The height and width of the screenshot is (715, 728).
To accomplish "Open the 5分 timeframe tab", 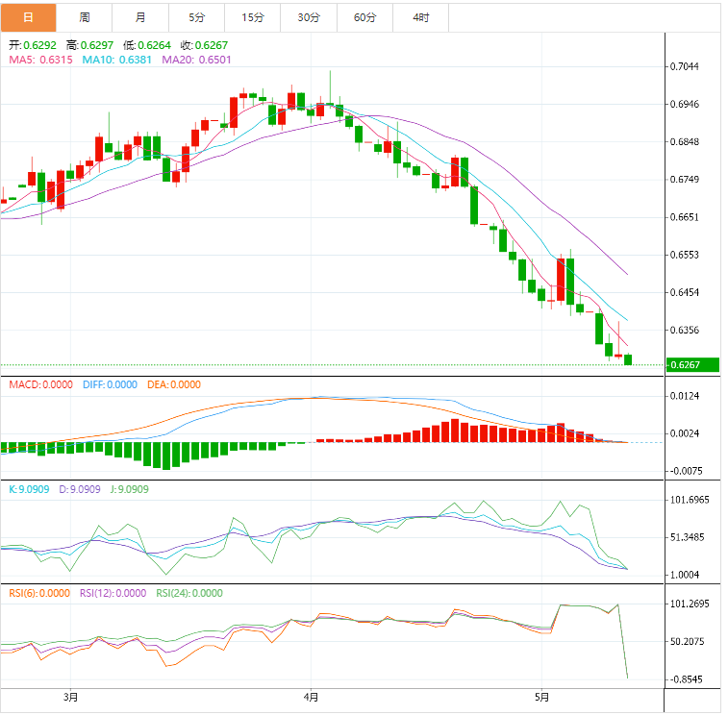I will (196, 17).
